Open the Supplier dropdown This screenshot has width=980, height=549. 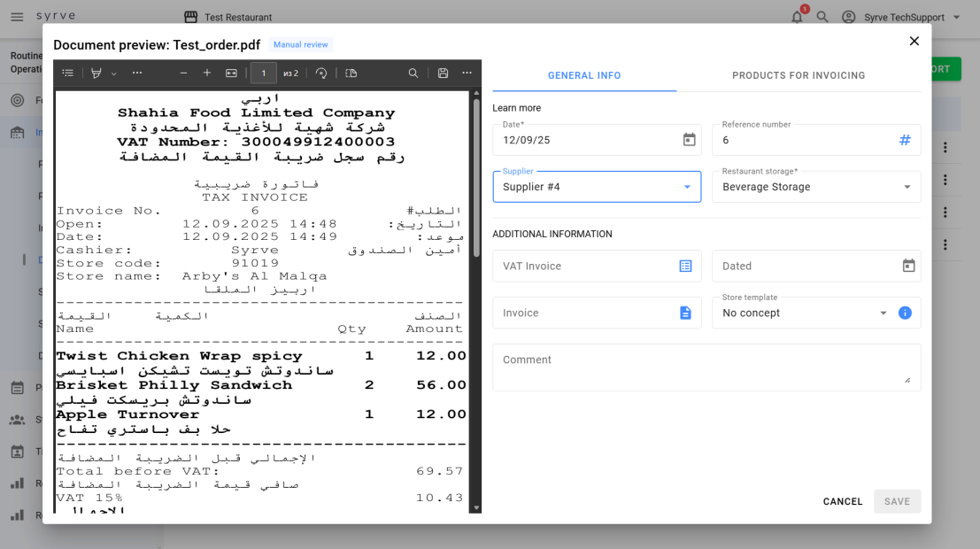tap(597, 187)
